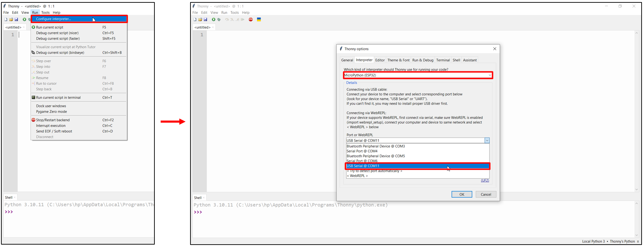The width and height of the screenshot is (644, 247).
Task: Click the Ukraine flag toolbar icon
Action: click(259, 19)
